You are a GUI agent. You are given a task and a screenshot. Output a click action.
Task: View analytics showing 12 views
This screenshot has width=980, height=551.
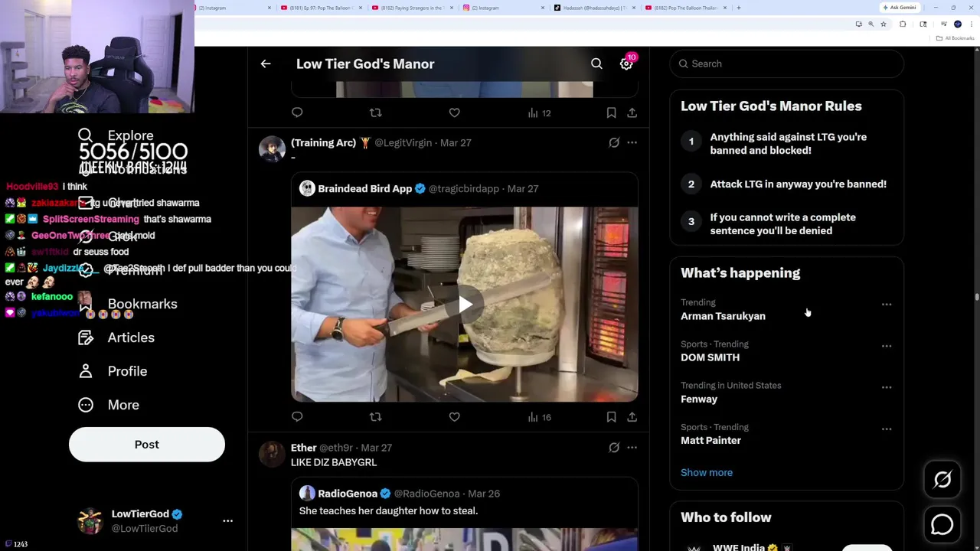point(539,113)
